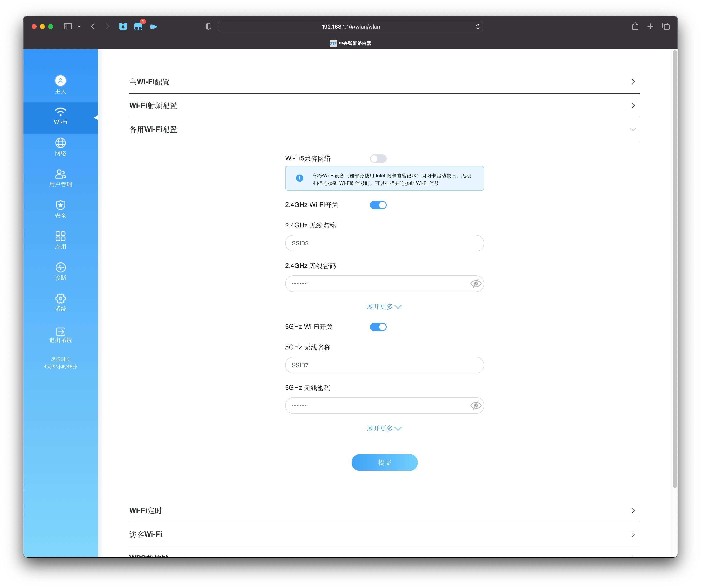Expand the 访客Wi-Fi section chevron
This screenshot has width=701, height=588.
[633, 534]
